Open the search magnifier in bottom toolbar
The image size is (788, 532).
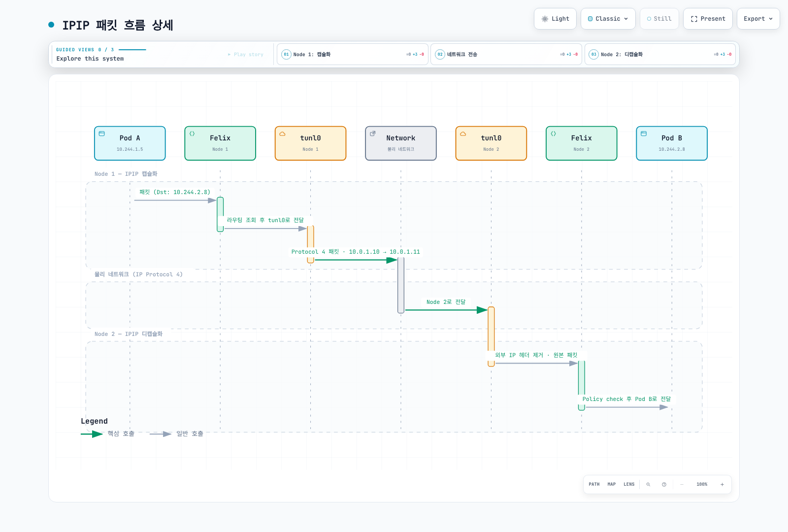(648, 484)
